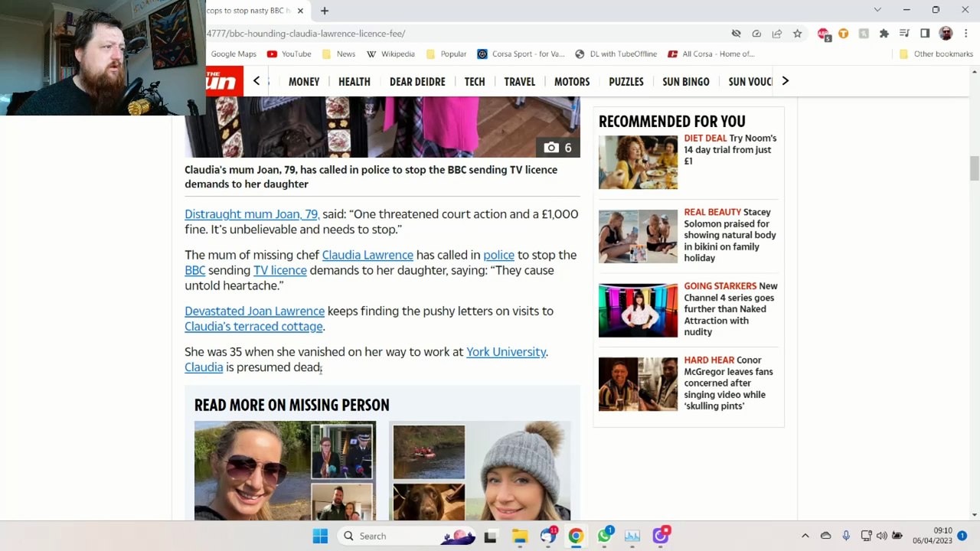Follow the BBC link
Screen dimensions: 980x551
(195, 270)
